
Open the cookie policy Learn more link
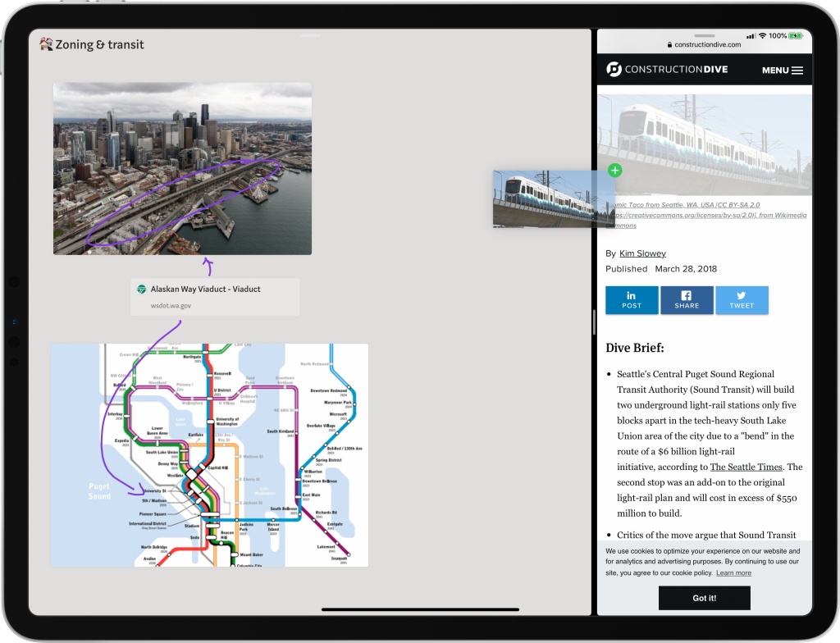[733, 572]
